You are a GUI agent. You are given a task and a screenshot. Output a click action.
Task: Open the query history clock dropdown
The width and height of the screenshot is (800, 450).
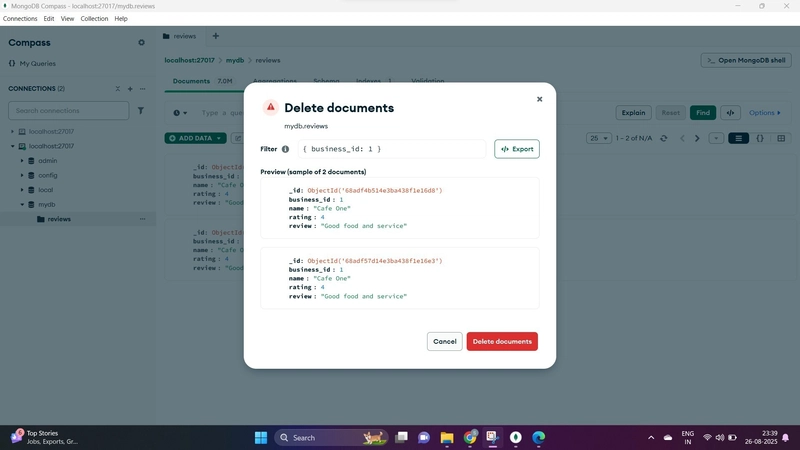tap(180, 113)
